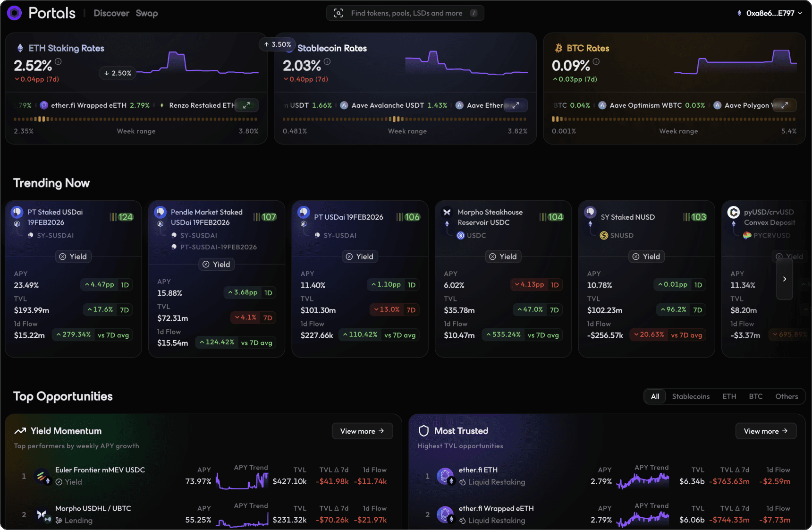Open the wallet dropdown for 0xa8e6...E797
The width and height of the screenshot is (812, 530).
[x=769, y=13]
